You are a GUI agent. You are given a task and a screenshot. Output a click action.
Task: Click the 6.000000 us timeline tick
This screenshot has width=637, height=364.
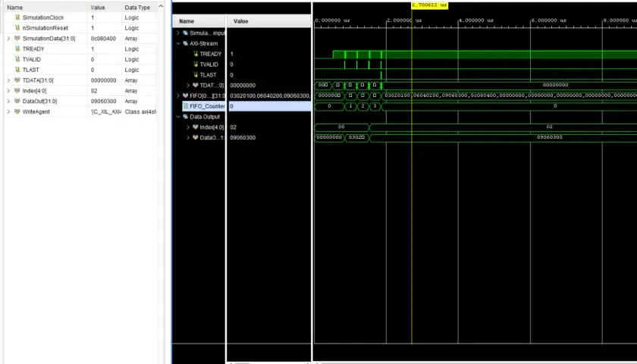click(548, 20)
